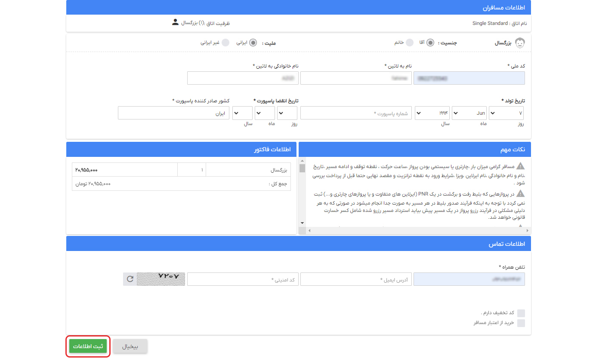Refresh the captcha security code
The image size is (599, 364).
point(129,279)
